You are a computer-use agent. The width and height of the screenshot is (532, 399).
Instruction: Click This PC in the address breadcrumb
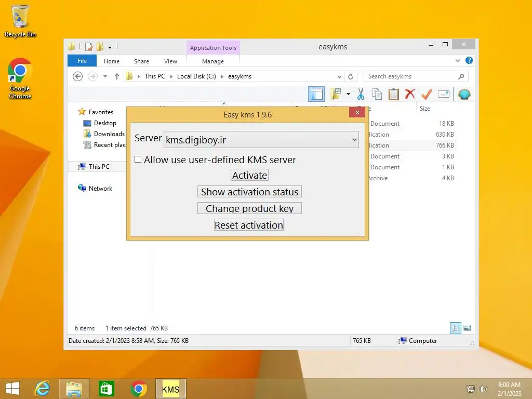[154, 76]
